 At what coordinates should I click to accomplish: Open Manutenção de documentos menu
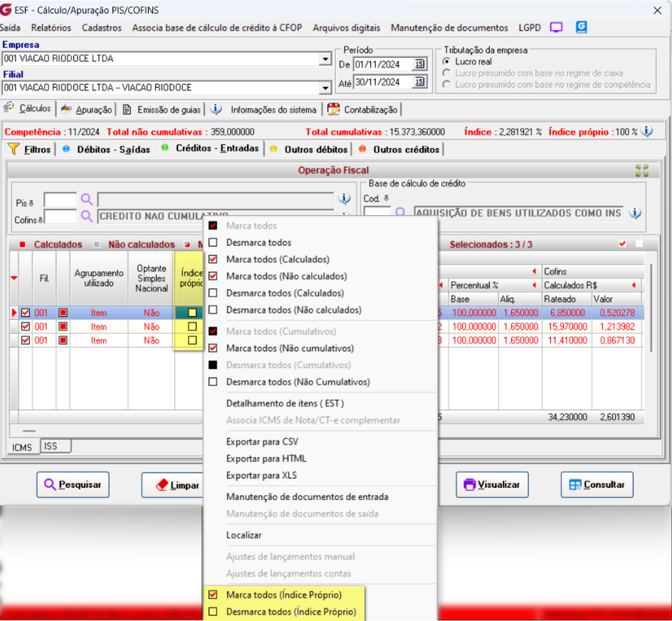click(x=449, y=28)
